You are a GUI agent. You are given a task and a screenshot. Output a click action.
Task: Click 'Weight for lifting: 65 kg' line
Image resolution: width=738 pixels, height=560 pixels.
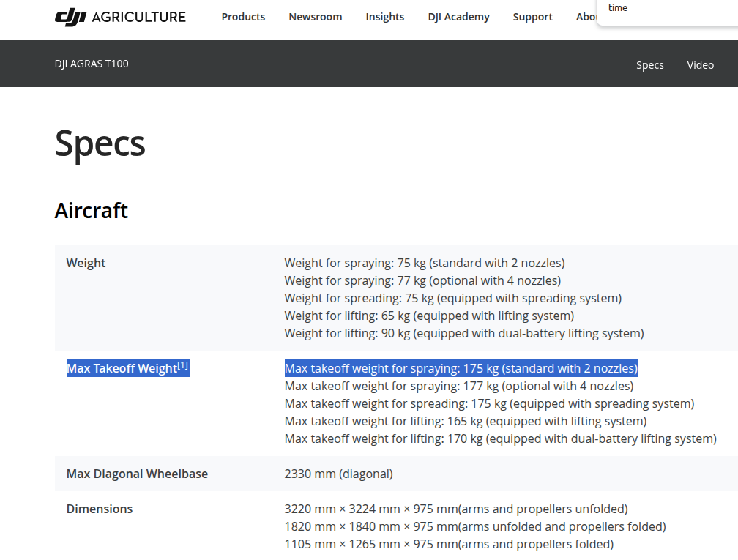(429, 316)
